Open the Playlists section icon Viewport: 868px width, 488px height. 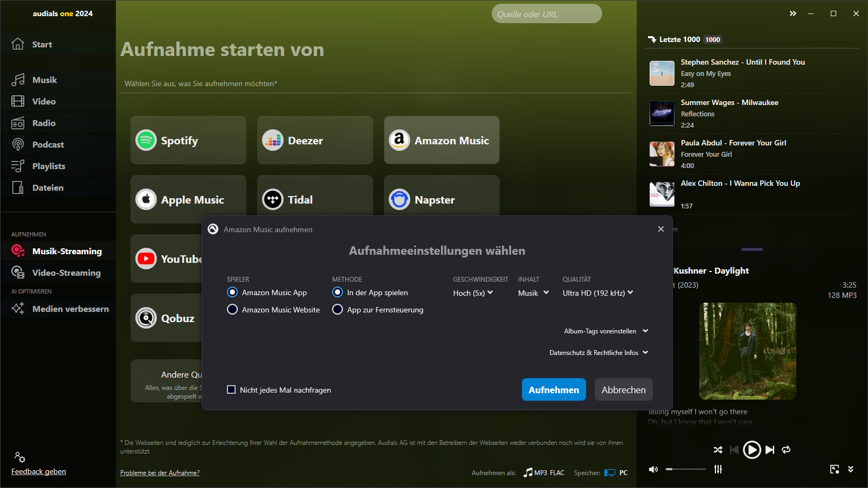click(18, 166)
